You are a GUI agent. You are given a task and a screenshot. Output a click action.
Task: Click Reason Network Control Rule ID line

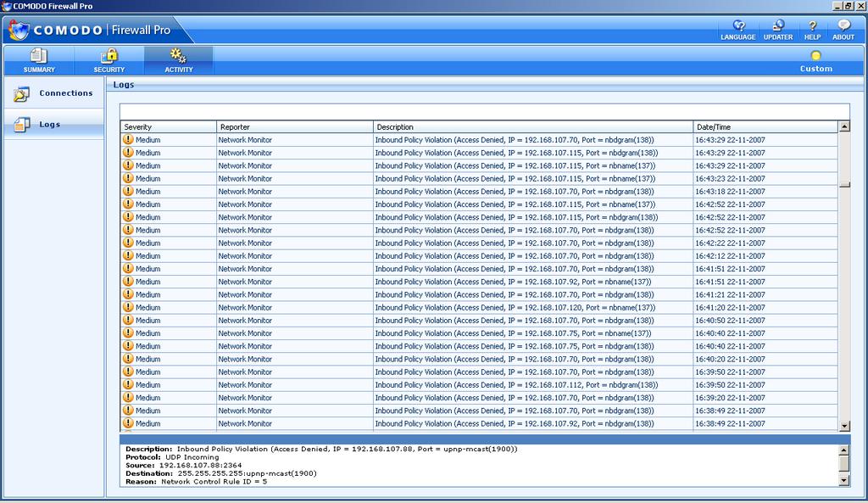pos(196,482)
